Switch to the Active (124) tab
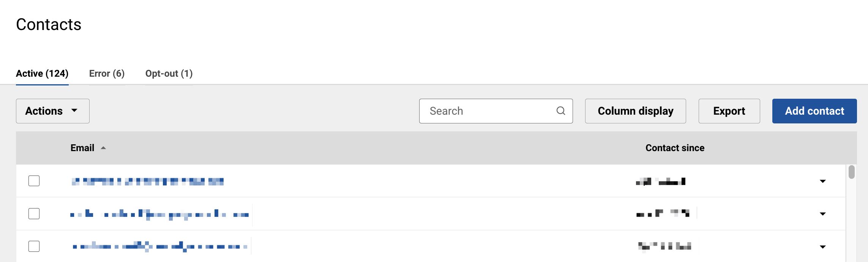 [x=42, y=73]
